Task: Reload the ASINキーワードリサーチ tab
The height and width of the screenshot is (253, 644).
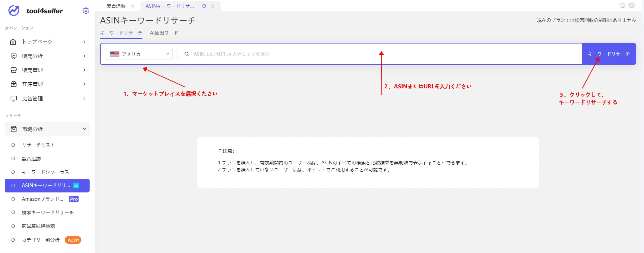Action: click(204, 6)
